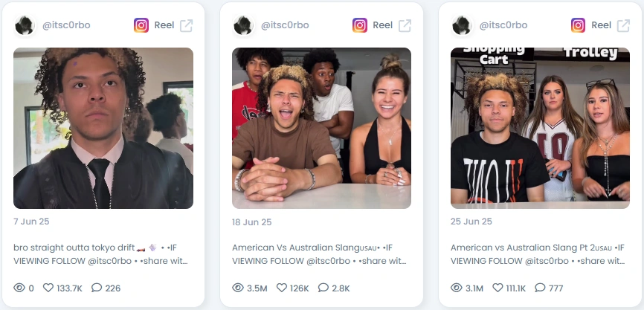
Task: Click heart icon showing 126K likes
Action: (281, 288)
